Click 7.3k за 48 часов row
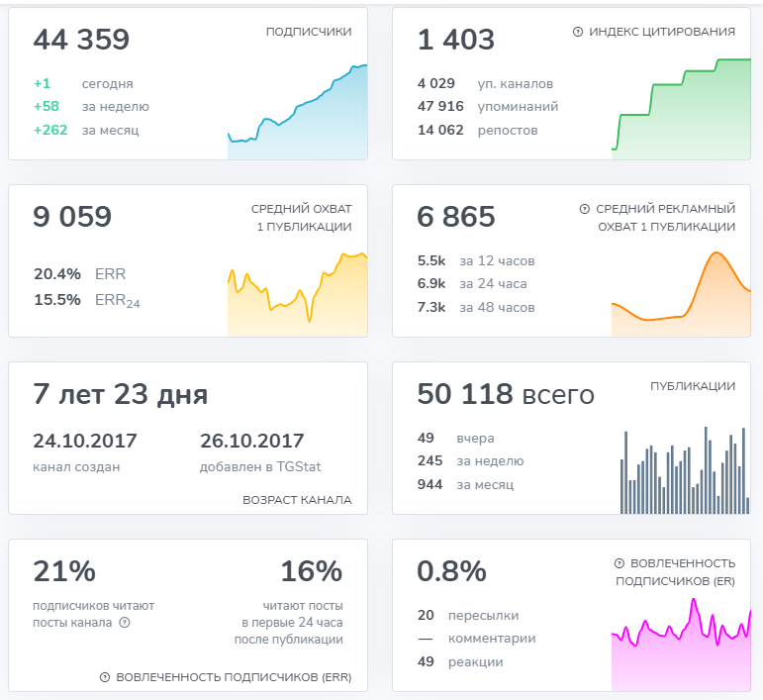This screenshot has width=763, height=700. (476, 307)
